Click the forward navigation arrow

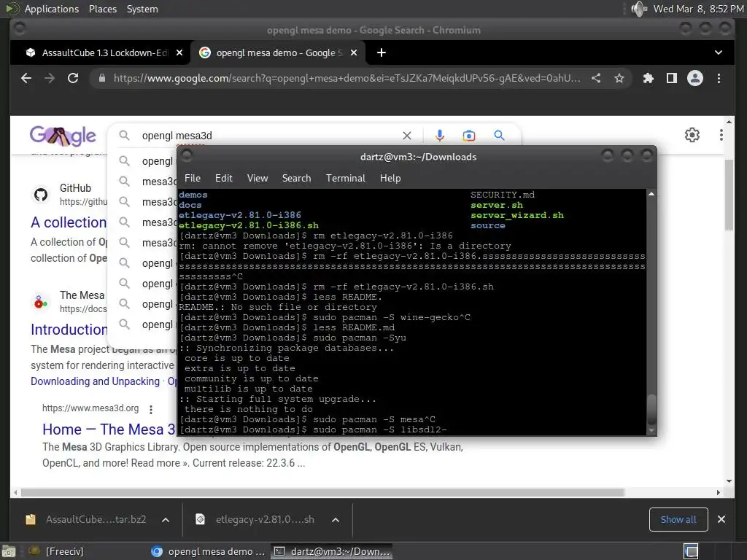tap(50, 78)
